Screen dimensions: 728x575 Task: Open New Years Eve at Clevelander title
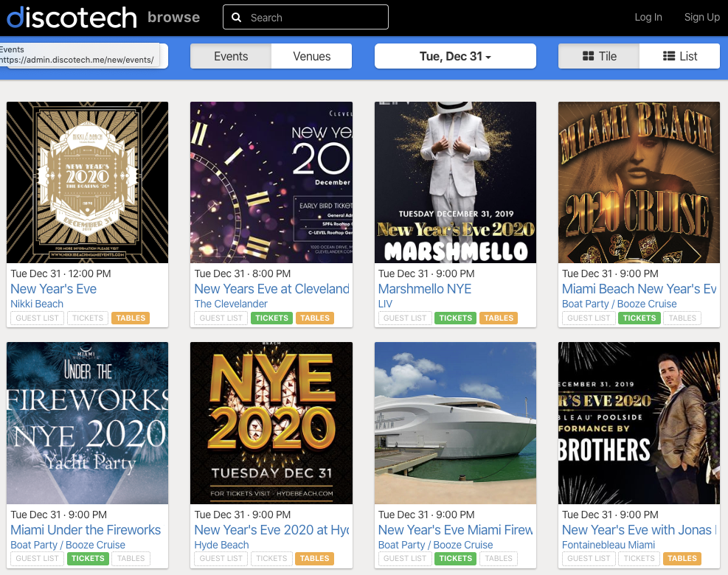point(271,289)
